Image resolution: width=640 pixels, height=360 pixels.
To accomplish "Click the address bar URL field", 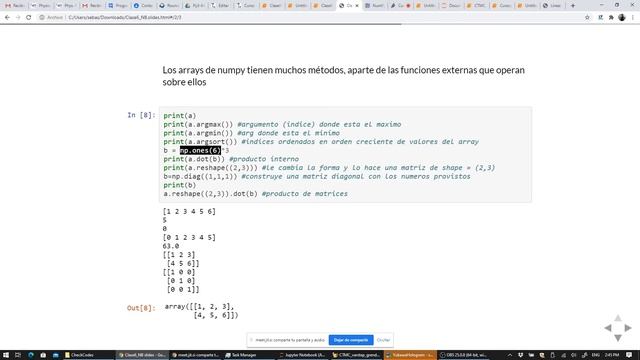I will click(x=310, y=18).
